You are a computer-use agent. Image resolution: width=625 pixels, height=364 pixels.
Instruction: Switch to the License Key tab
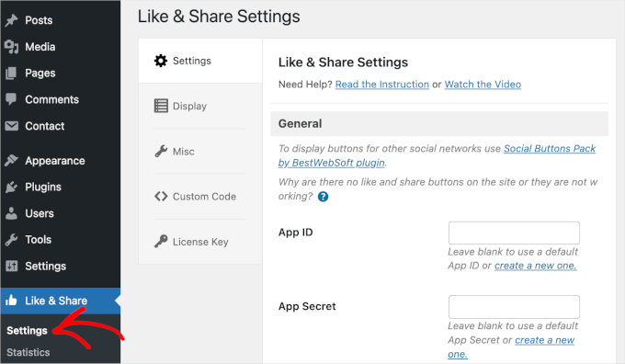(200, 242)
